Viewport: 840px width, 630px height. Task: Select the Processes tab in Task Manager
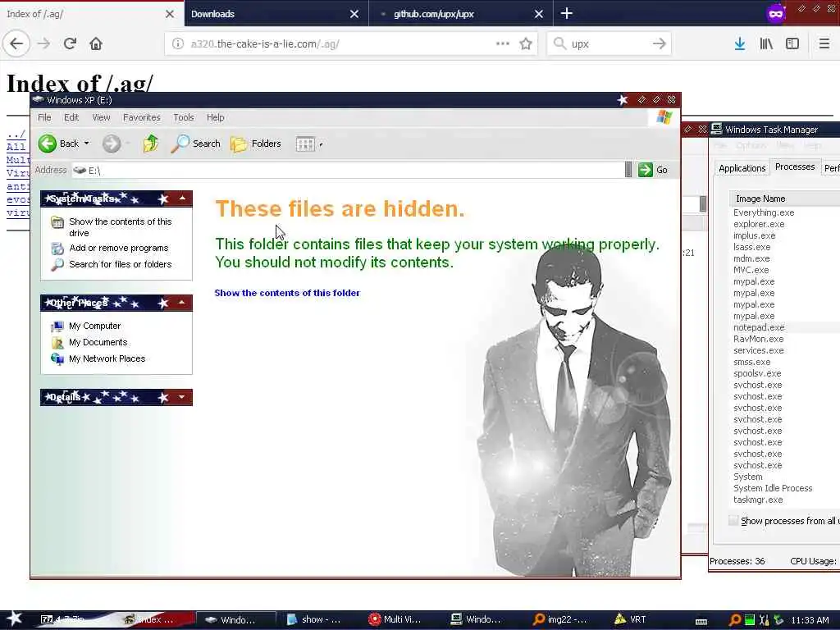794,167
